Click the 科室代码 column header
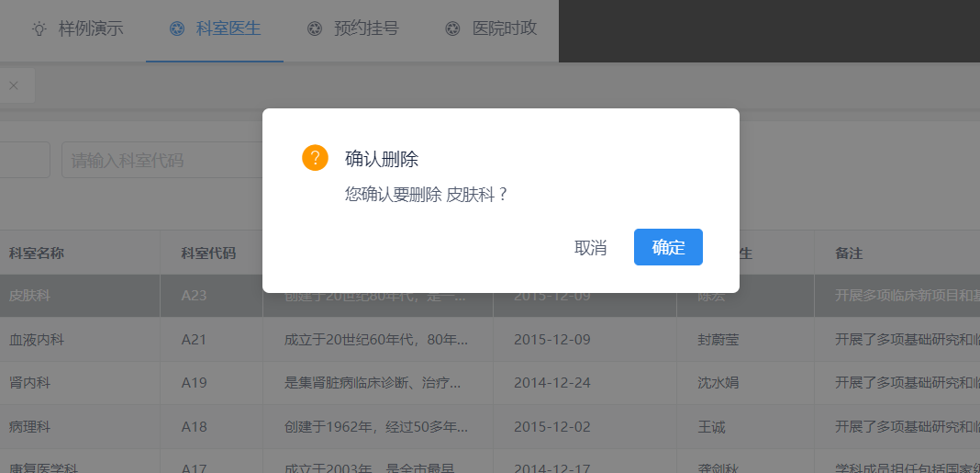This screenshot has height=473, width=980. tap(208, 253)
